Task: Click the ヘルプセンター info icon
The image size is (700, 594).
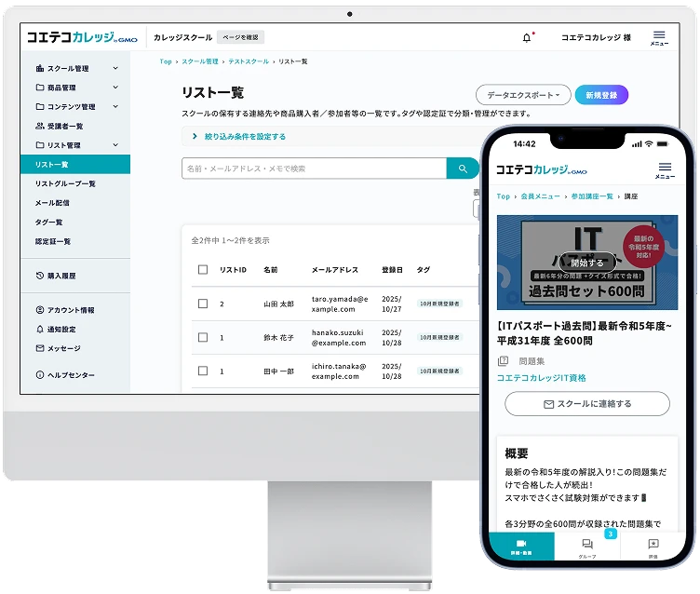Action: (40, 374)
